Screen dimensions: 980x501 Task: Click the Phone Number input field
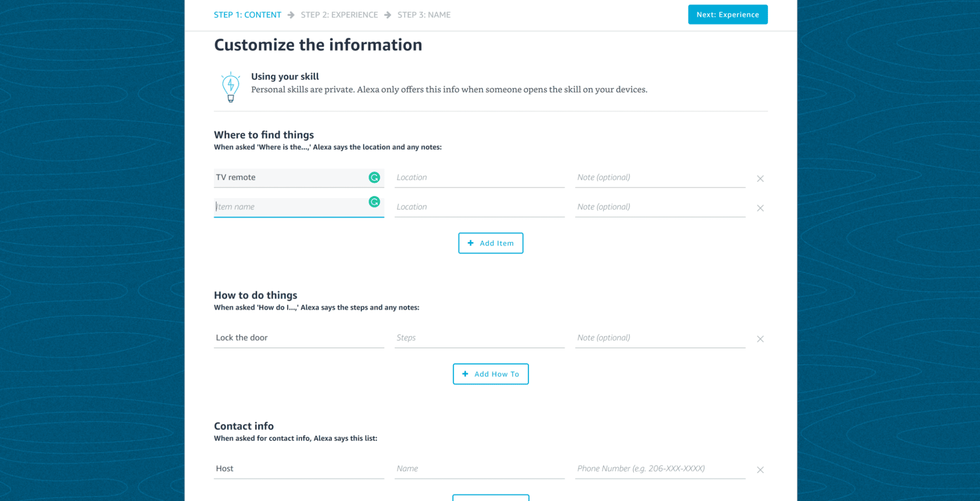pyautogui.click(x=659, y=468)
